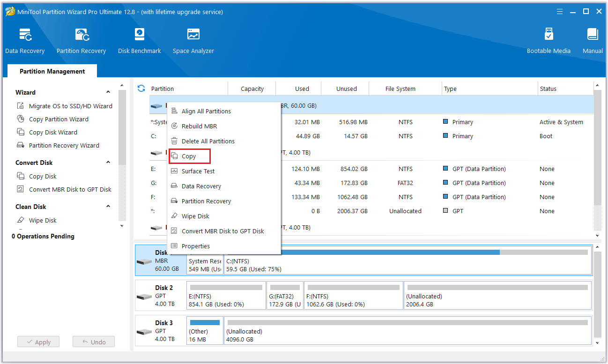Image resolution: width=608 pixels, height=364 pixels.
Task: Click Disk 3 Unallocated 4096.0 GB block
Action: pyautogui.click(x=408, y=331)
